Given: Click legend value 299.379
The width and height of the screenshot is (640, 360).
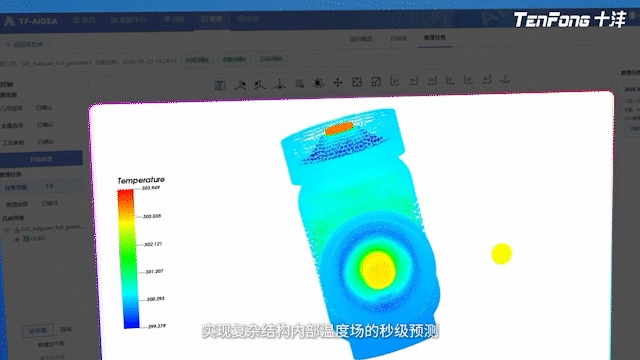Looking at the screenshot, I should (x=157, y=327).
